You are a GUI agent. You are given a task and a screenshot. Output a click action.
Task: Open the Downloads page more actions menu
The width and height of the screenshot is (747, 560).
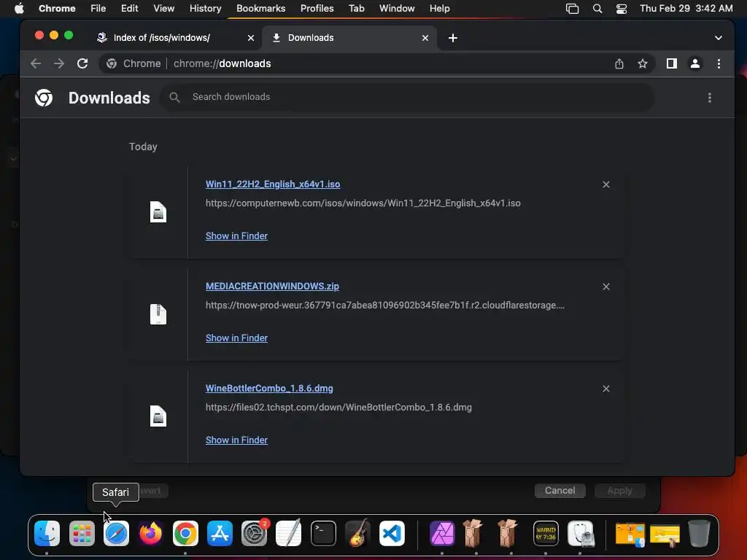coord(709,98)
